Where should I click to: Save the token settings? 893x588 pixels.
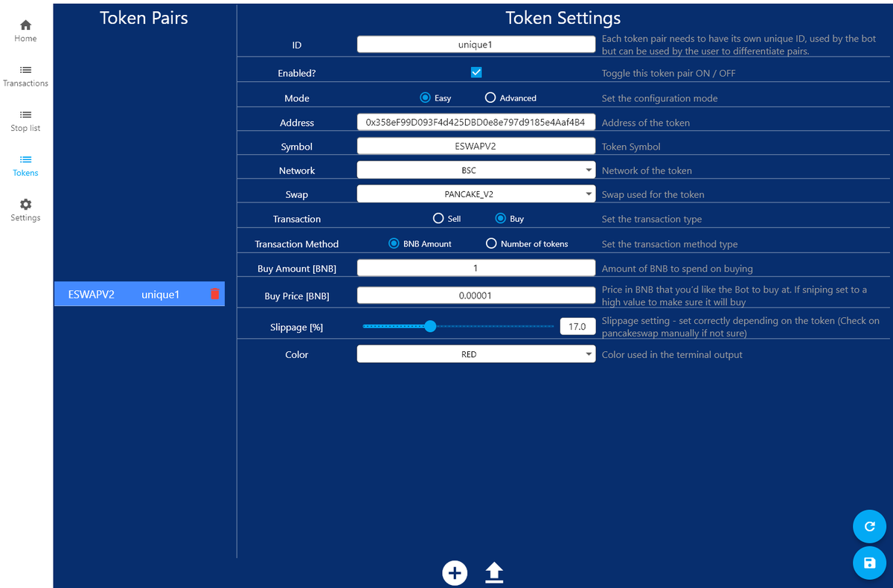[x=869, y=563]
